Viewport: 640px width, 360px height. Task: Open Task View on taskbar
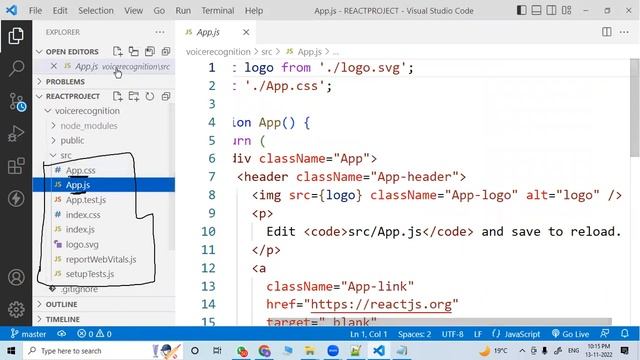(x=217, y=351)
